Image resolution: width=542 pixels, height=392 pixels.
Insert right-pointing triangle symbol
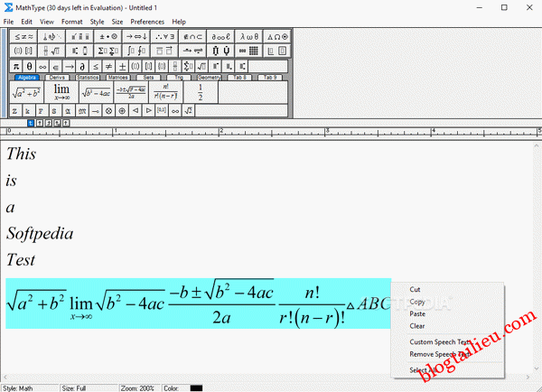click(149, 110)
